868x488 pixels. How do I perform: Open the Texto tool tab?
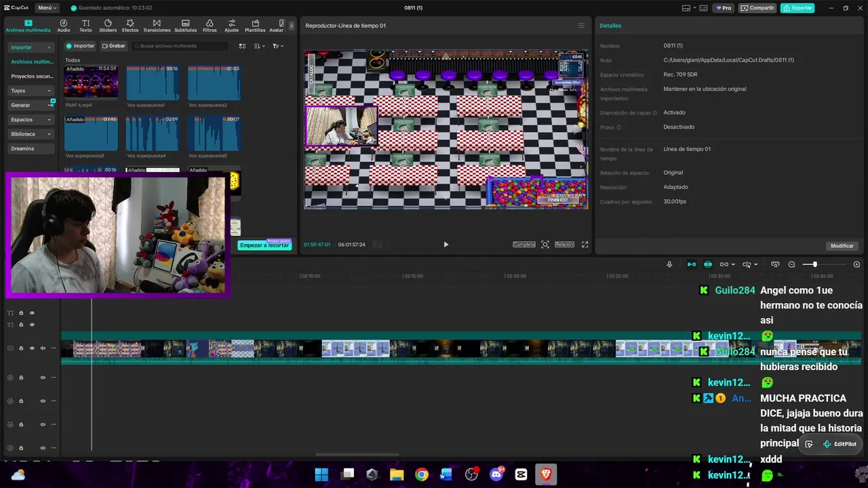click(85, 26)
